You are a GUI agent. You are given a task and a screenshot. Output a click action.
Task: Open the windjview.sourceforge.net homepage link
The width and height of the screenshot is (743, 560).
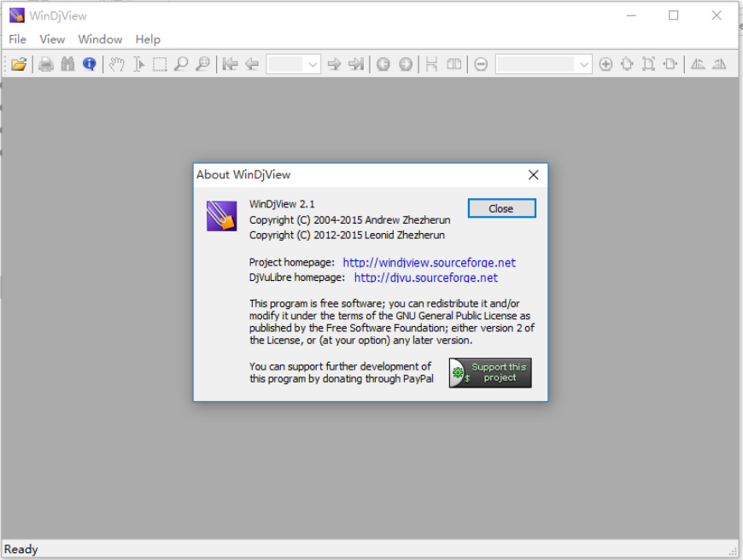click(429, 262)
